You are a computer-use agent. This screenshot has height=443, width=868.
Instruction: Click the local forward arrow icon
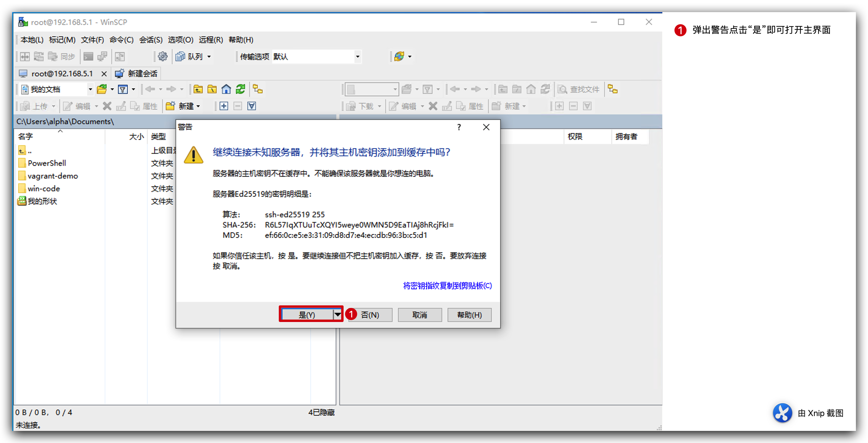171,89
